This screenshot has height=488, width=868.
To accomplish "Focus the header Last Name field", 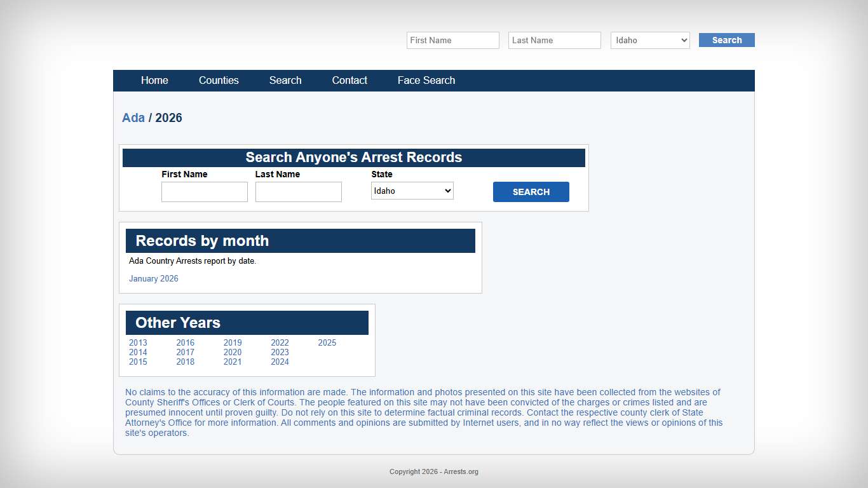I will click(x=554, y=40).
